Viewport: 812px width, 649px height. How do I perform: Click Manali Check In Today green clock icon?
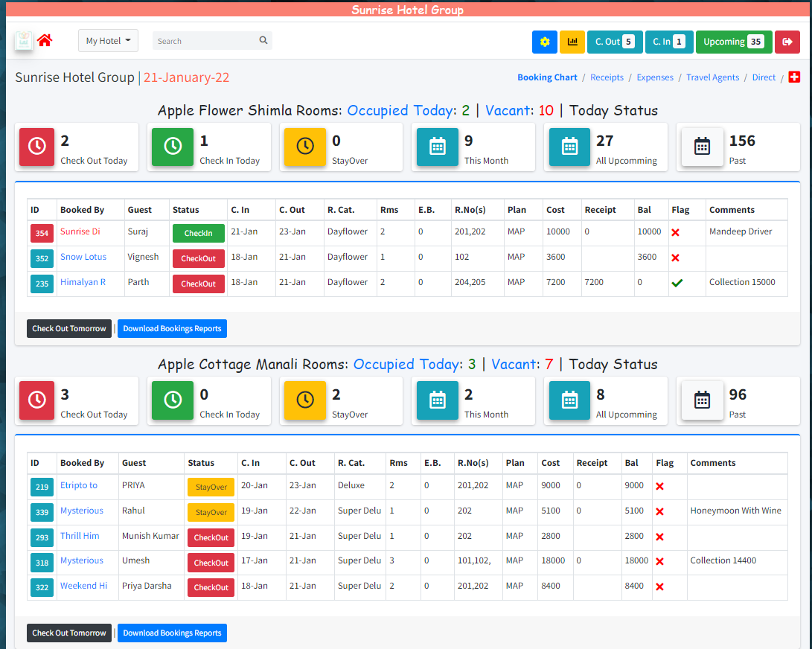pos(173,400)
